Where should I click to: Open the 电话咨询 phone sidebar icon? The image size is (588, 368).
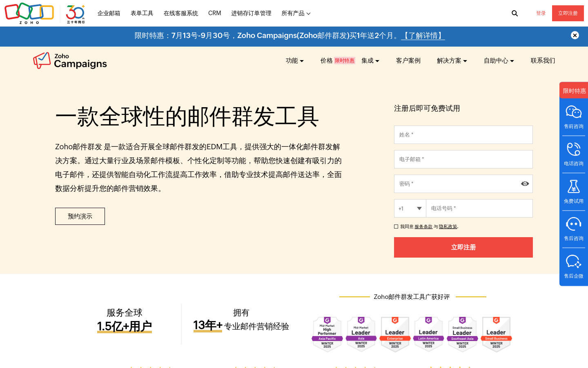pyautogui.click(x=574, y=154)
